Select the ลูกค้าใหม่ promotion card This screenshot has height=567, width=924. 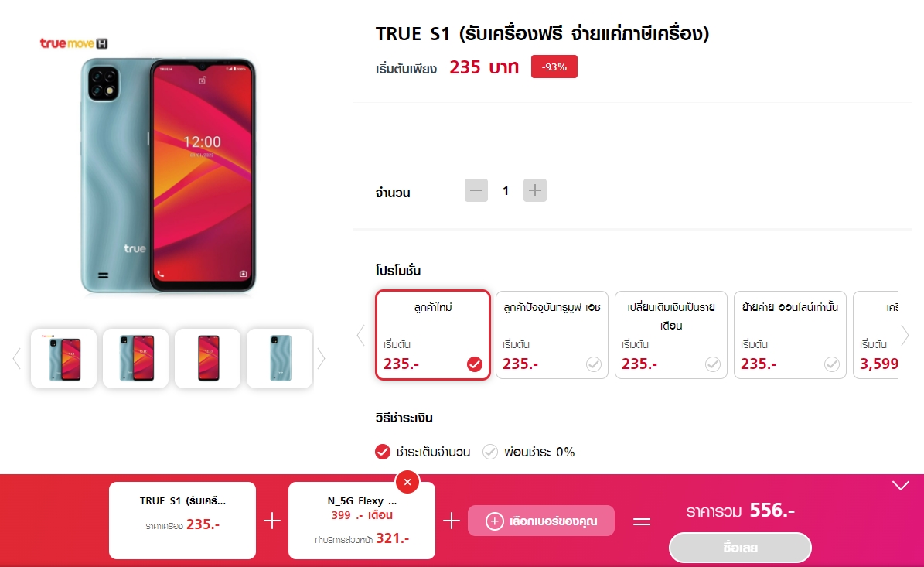pos(433,335)
